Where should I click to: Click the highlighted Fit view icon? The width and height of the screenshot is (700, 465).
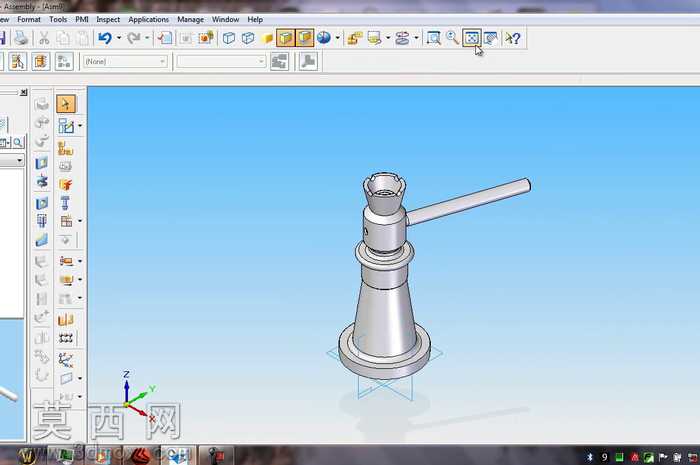click(471, 38)
